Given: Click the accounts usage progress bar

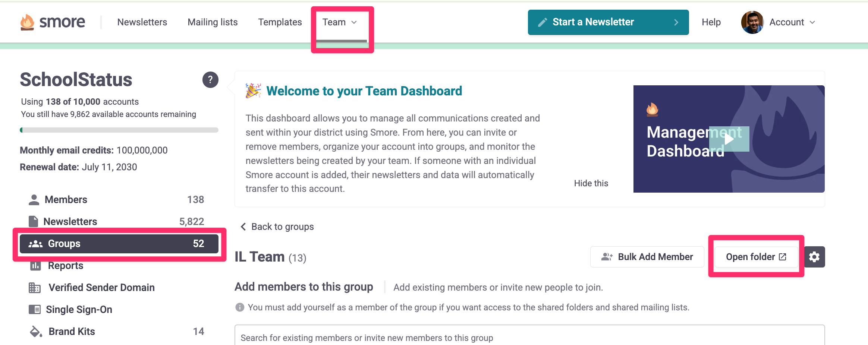Looking at the screenshot, I should click(119, 130).
